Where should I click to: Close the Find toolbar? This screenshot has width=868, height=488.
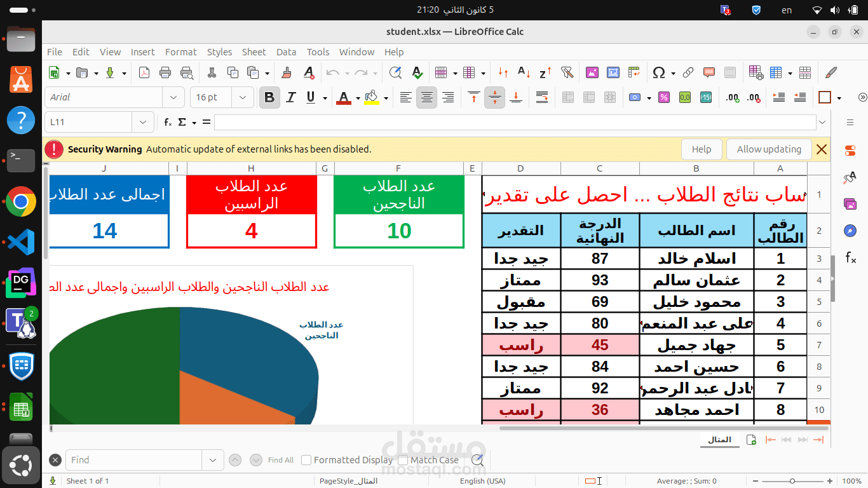(x=55, y=460)
